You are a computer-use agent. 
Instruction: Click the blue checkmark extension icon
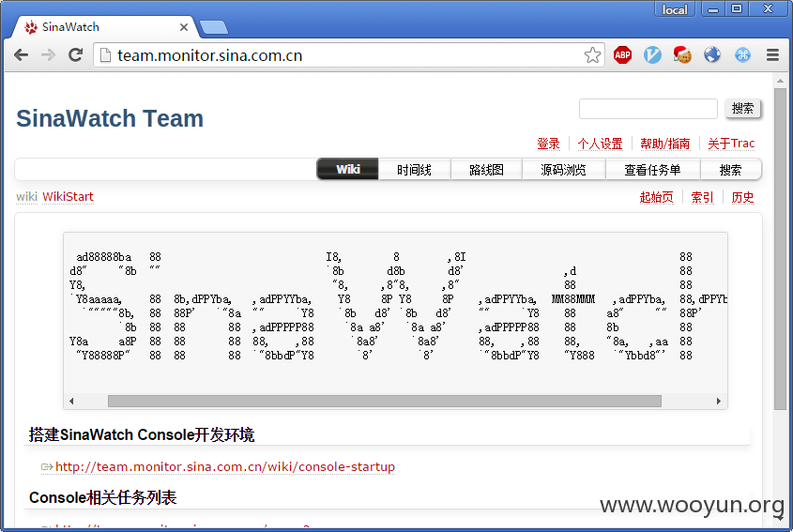coord(652,54)
